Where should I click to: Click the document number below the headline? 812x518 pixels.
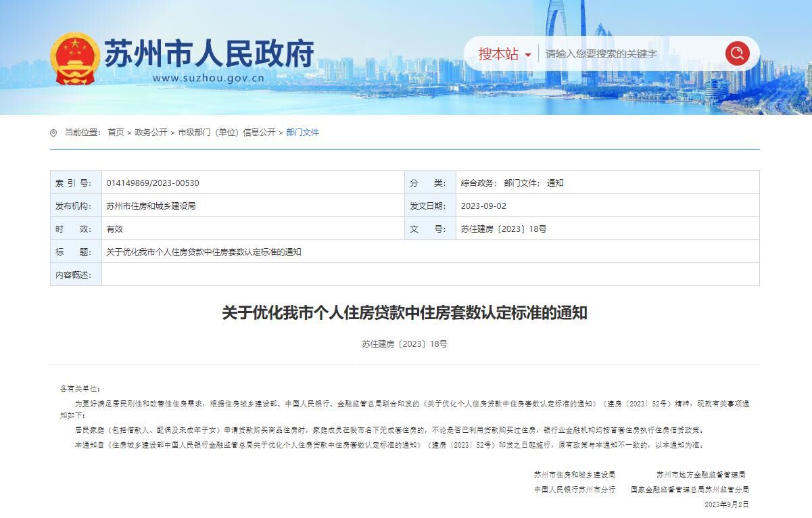(x=404, y=344)
